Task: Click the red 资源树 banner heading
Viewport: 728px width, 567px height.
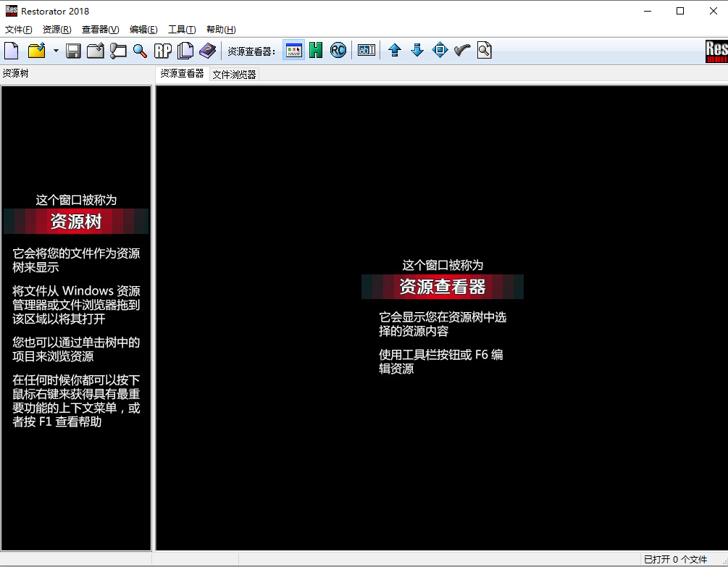Action: (x=76, y=222)
